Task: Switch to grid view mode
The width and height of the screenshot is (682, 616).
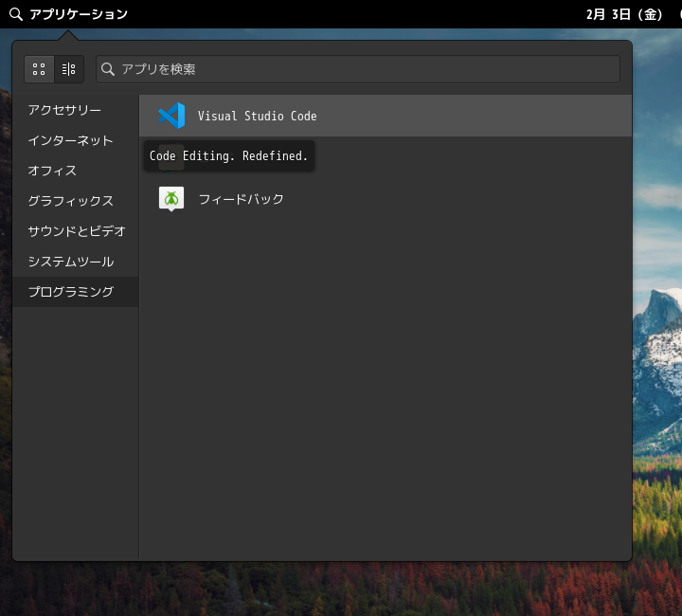Action: 39,69
